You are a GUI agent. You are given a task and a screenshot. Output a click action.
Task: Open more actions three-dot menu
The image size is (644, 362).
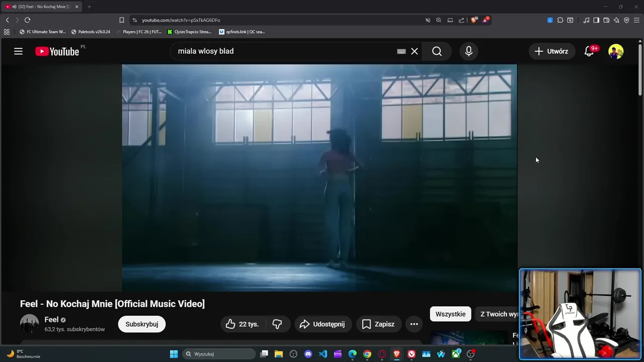coord(414,324)
